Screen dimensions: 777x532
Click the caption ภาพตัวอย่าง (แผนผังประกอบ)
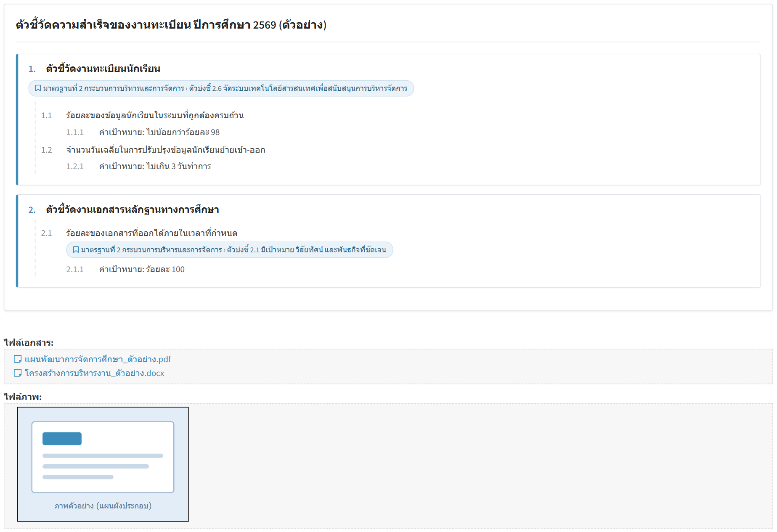(x=103, y=506)
